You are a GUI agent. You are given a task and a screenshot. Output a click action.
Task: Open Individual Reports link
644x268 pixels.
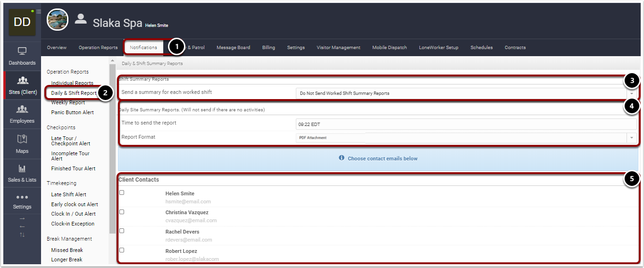pyautogui.click(x=72, y=83)
